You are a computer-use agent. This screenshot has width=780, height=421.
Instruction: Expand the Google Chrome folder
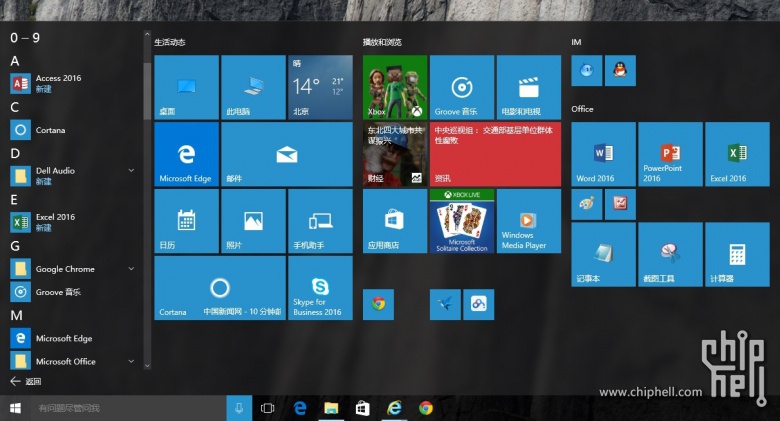pos(131,269)
